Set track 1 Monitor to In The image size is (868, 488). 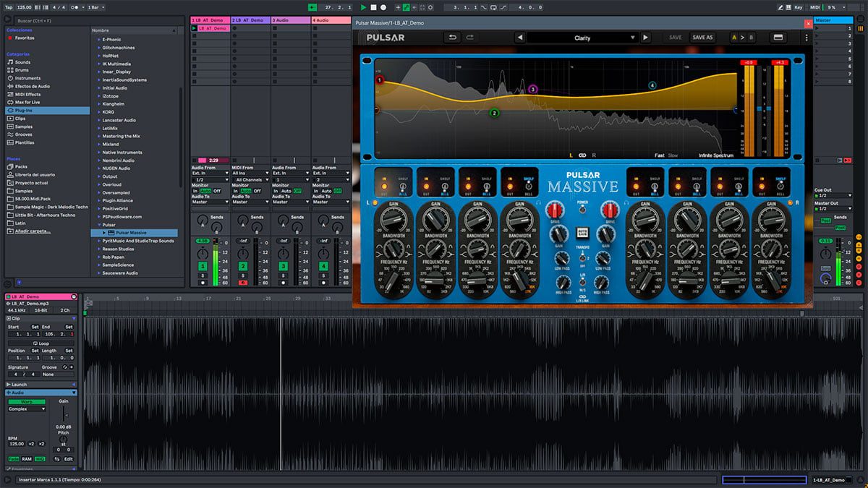click(195, 191)
